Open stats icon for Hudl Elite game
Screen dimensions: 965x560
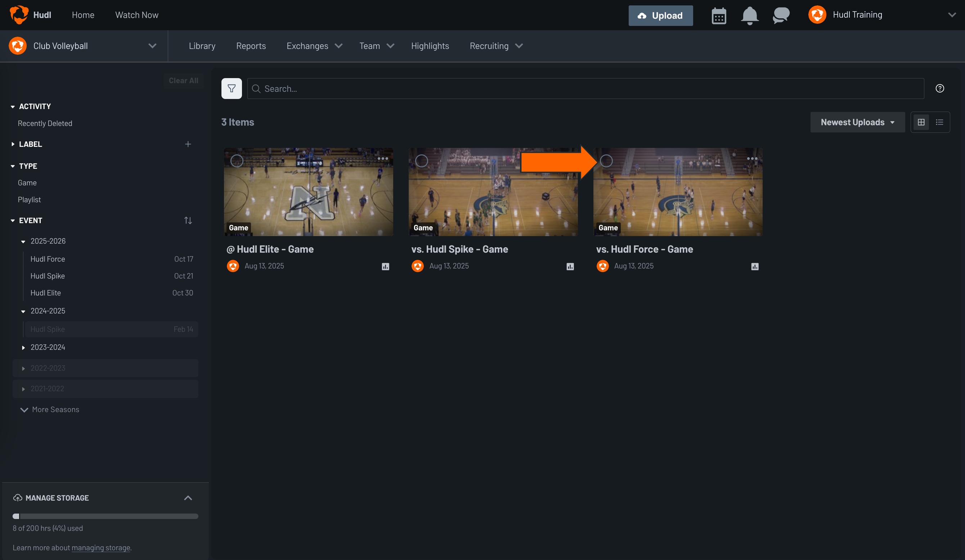point(386,266)
